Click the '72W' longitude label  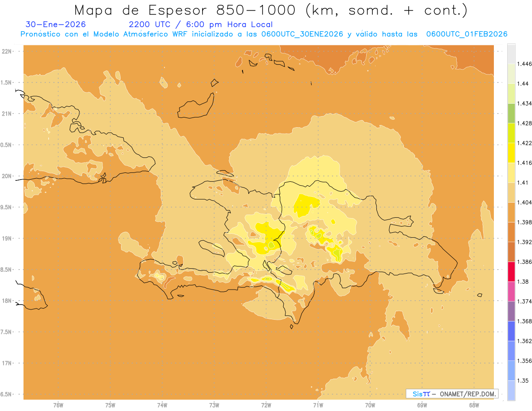(x=266, y=405)
